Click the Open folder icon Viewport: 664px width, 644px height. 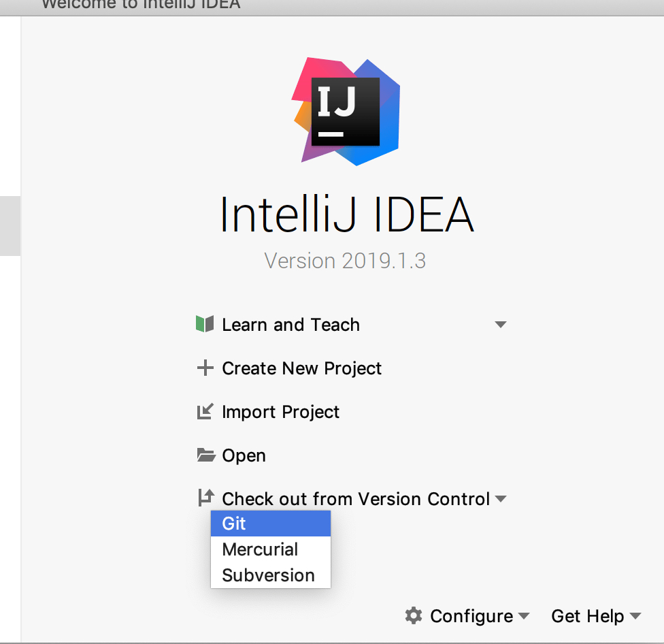pyautogui.click(x=205, y=455)
